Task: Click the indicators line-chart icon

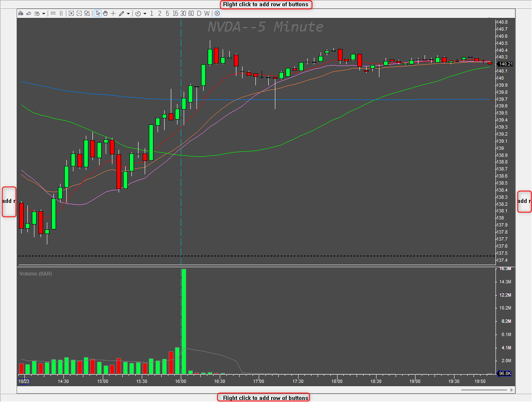Action: click(x=29, y=13)
